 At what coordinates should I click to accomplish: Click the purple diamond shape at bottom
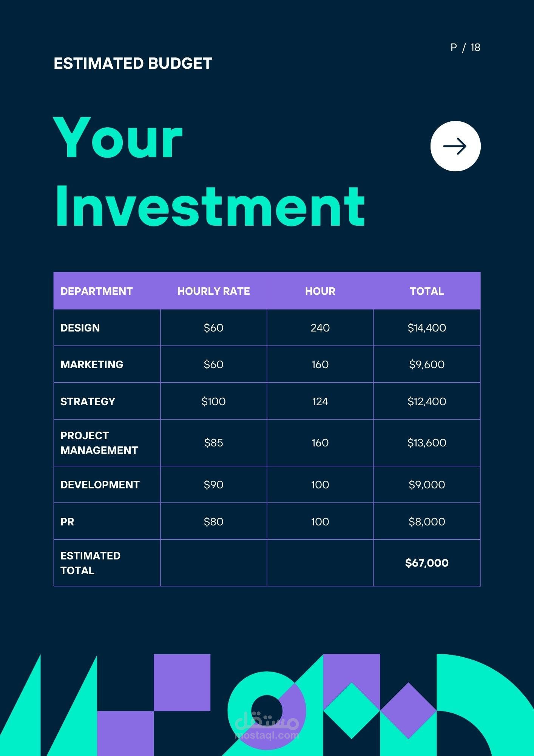(x=408, y=711)
